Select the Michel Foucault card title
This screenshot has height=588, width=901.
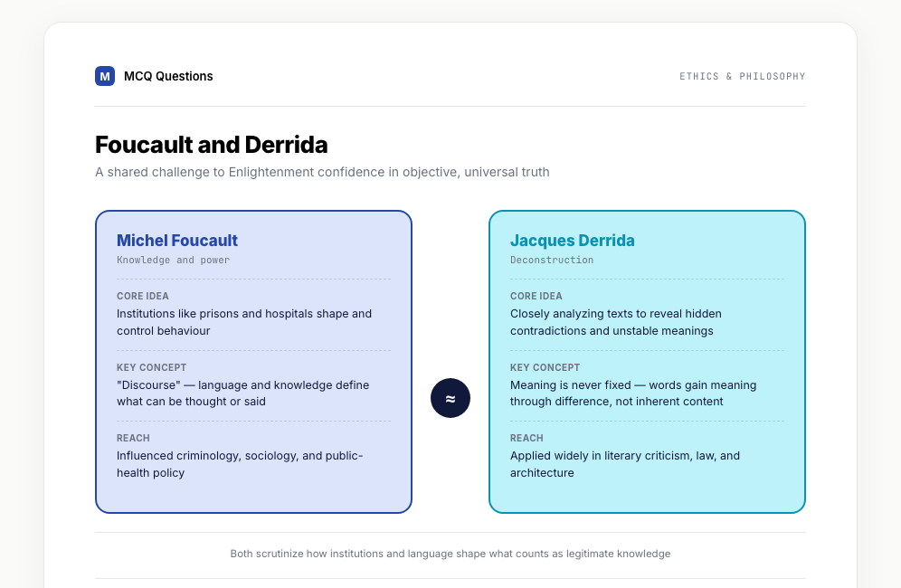(177, 241)
